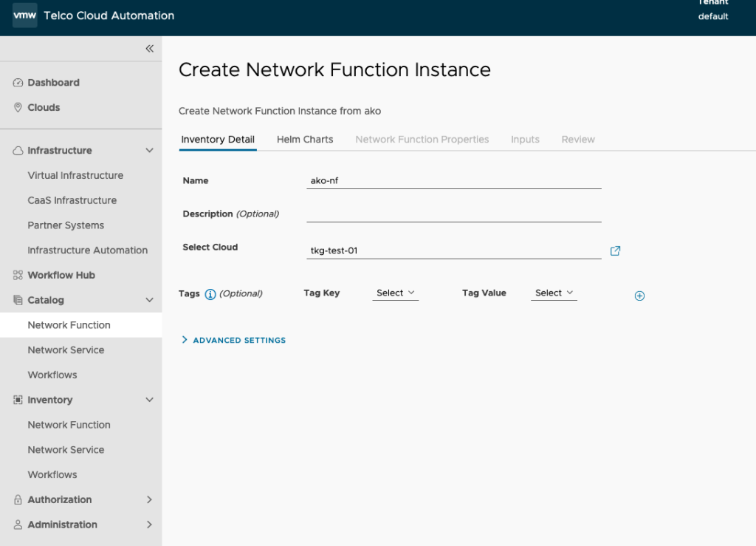
Task: Select Workflows under Inventory
Action: point(52,475)
